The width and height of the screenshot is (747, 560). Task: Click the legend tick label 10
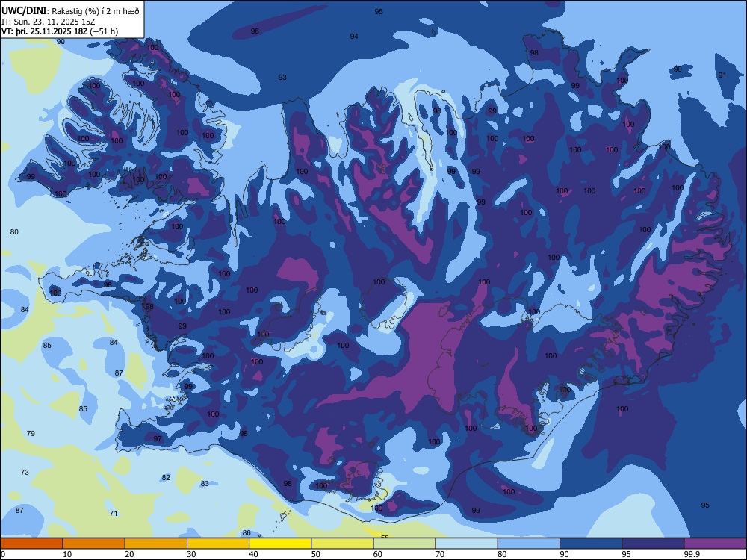tap(67, 554)
